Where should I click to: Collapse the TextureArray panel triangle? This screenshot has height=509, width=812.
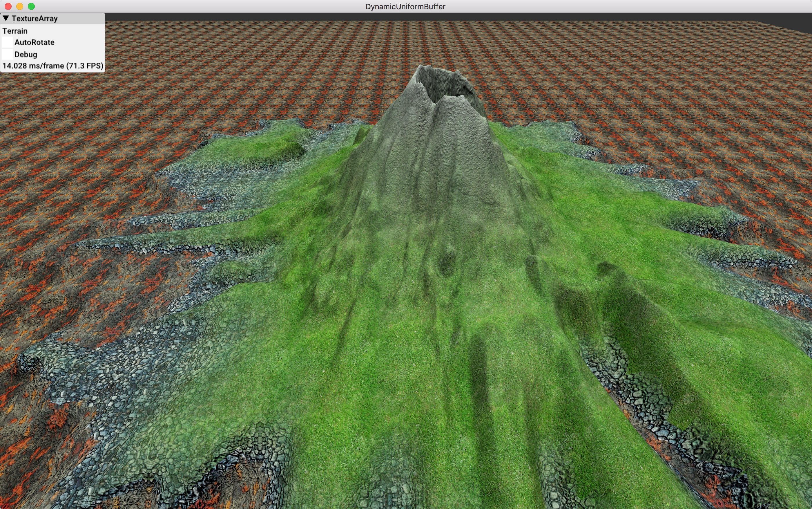[x=6, y=18]
